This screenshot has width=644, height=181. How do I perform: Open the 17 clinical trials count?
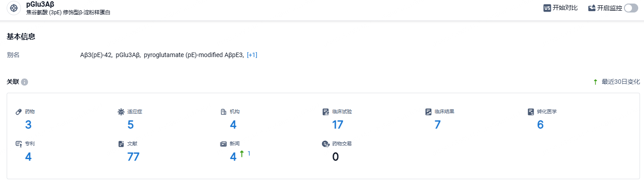coord(338,125)
